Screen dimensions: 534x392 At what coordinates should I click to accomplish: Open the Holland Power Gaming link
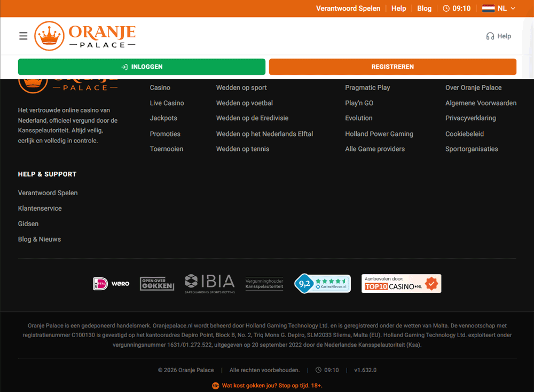tap(379, 134)
